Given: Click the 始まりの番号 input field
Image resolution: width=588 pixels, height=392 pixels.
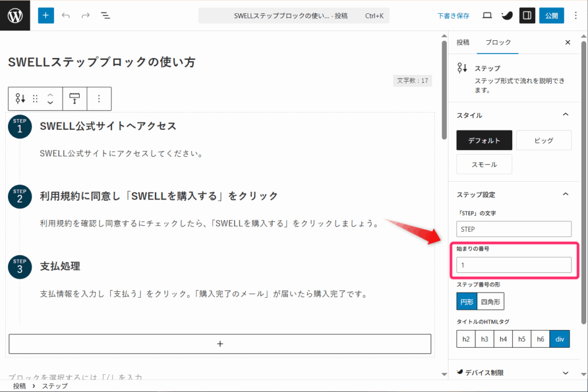Looking at the screenshot, I should [513, 265].
